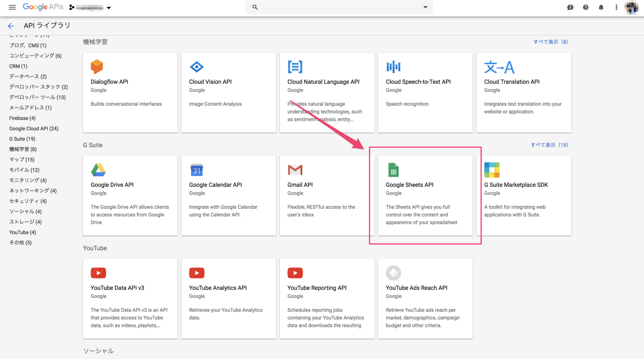Viewport: 644px width, 363px height.
Task: Open the Google Sheets API title
Action: click(x=409, y=185)
